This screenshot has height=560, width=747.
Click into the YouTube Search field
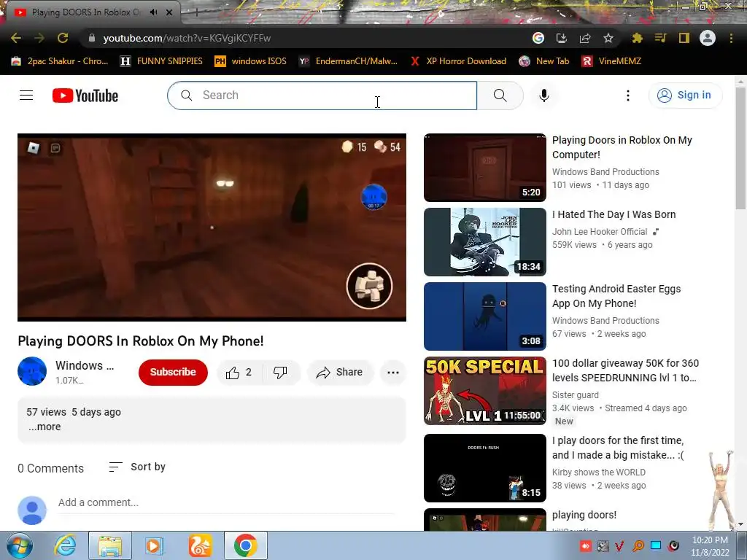click(x=322, y=96)
